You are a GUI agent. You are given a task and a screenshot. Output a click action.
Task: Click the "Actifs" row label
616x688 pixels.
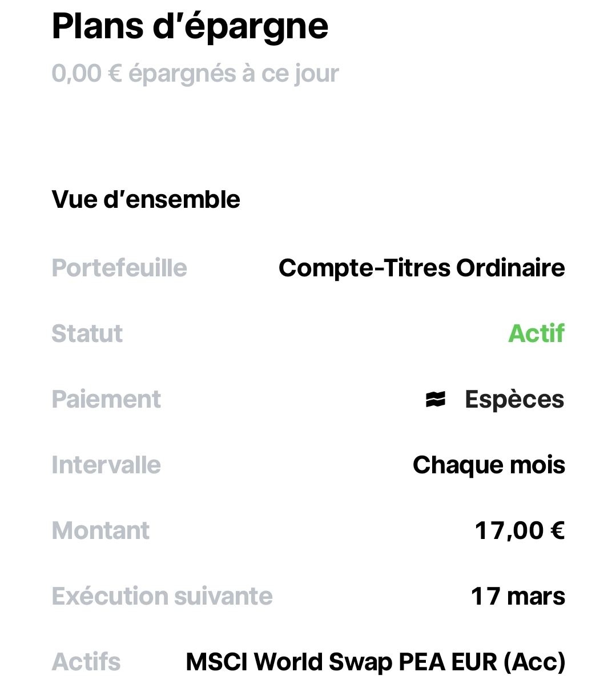click(x=86, y=662)
